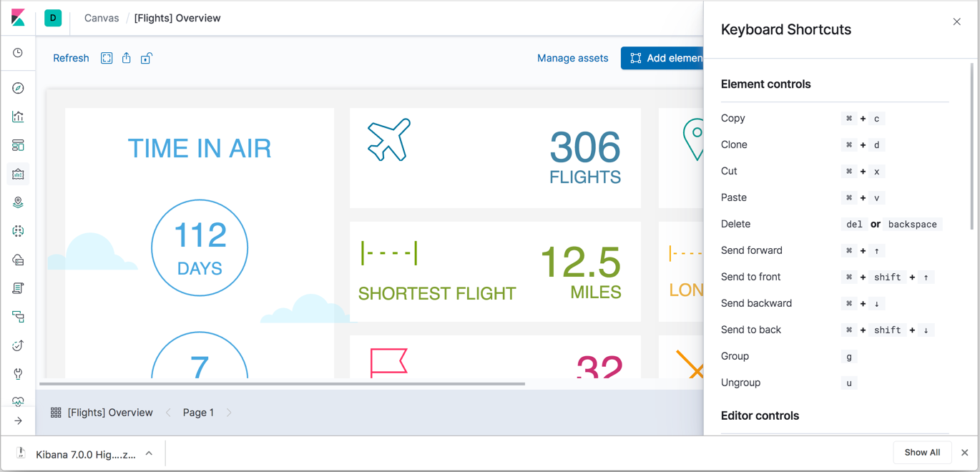
Task: Go to the Dashboard app icon
Action: click(18, 145)
